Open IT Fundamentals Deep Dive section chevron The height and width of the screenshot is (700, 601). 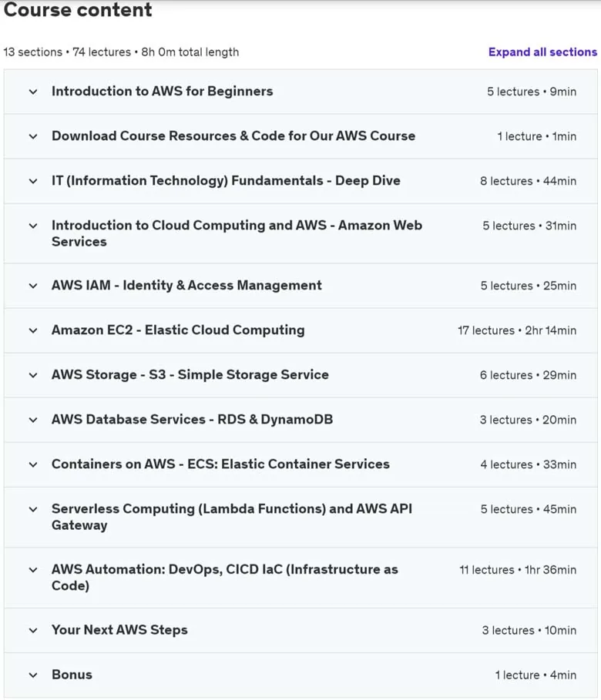tap(33, 181)
